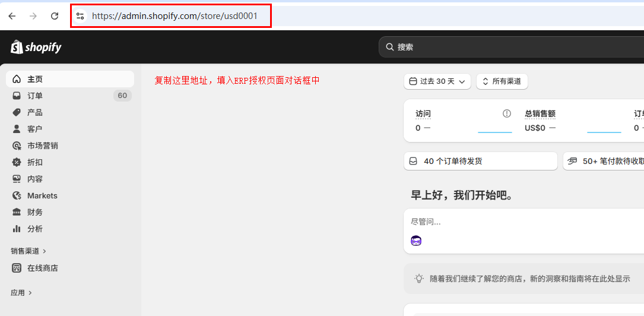Reload the page with the refresh icon
Image resolution: width=644 pixels, height=316 pixels.
point(55,16)
